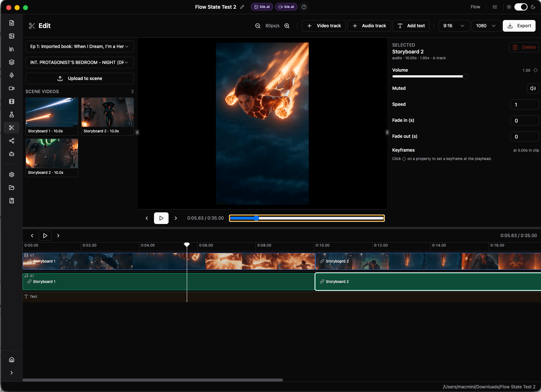
Task: Select top-right Storyboard 2 scene thumbnail
Action: click(x=107, y=116)
